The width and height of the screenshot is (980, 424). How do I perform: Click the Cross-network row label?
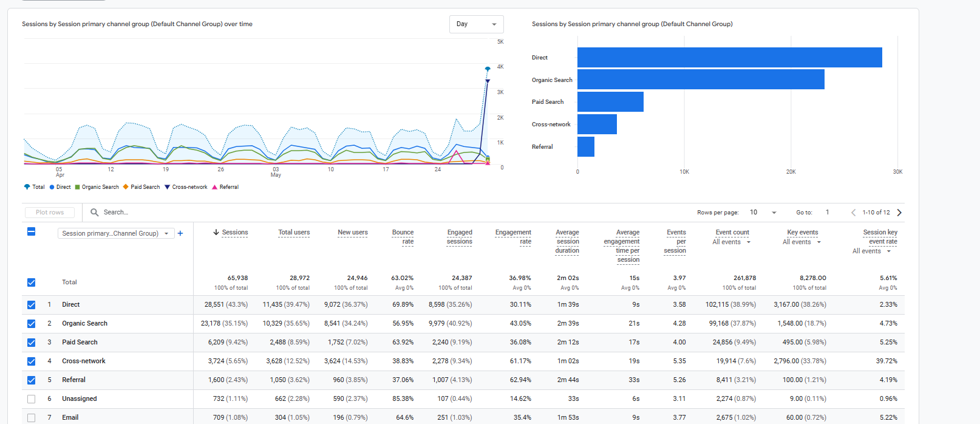[x=84, y=361]
